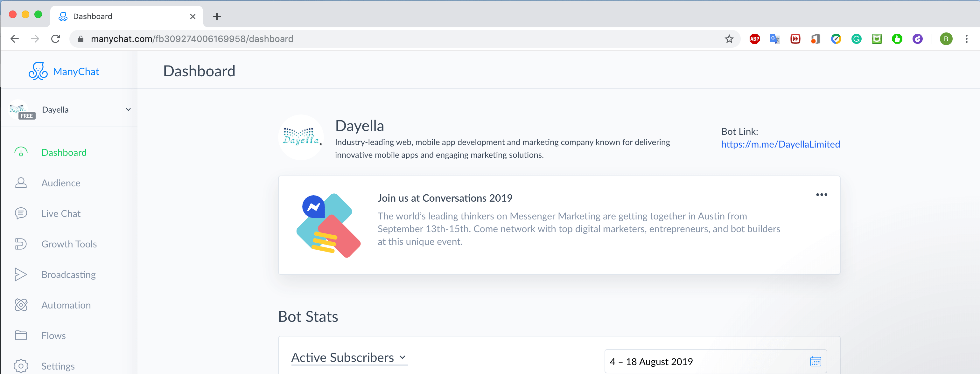Open Chrome three-dot menu
This screenshot has width=980, height=374.
coord(966,39)
